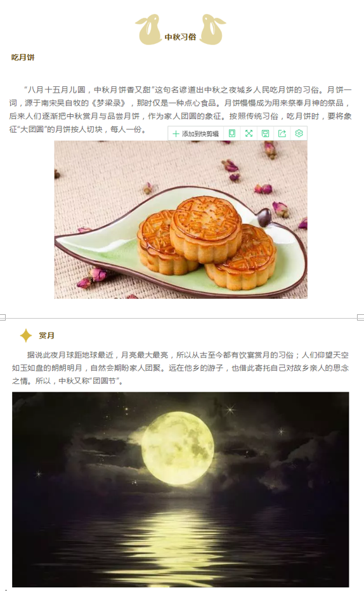Click the green plus icon in floating toolbar
This screenshot has height=591, width=364.
176,134
